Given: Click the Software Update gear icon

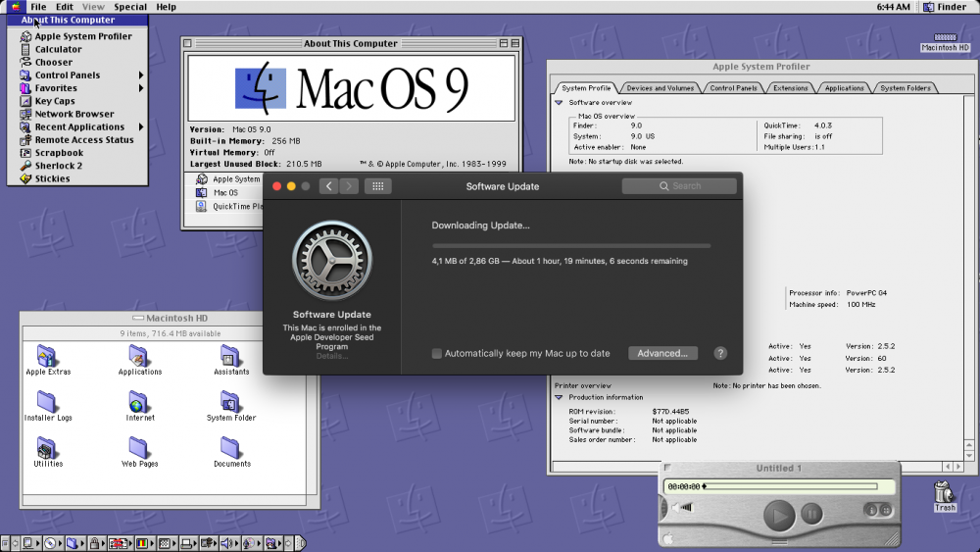Looking at the screenshot, I should tap(332, 261).
